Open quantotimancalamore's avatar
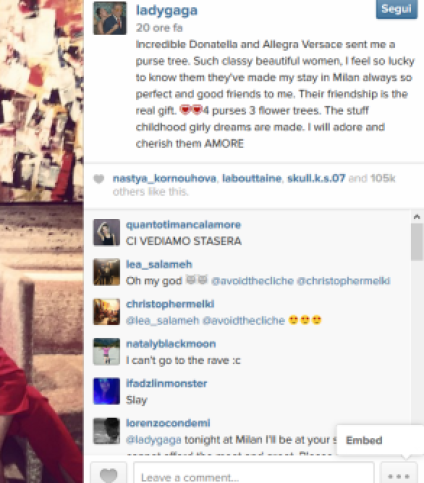This screenshot has height=483, width=424. pyautogui.click(x=106, y=232)
